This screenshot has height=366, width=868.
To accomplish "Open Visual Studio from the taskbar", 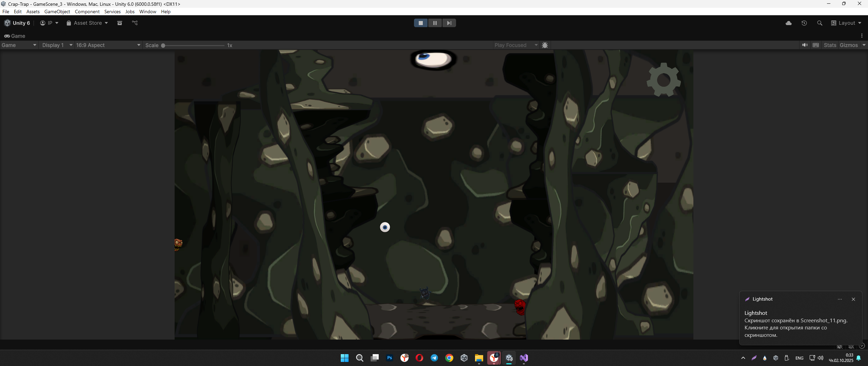I will [x=524, y=358].
